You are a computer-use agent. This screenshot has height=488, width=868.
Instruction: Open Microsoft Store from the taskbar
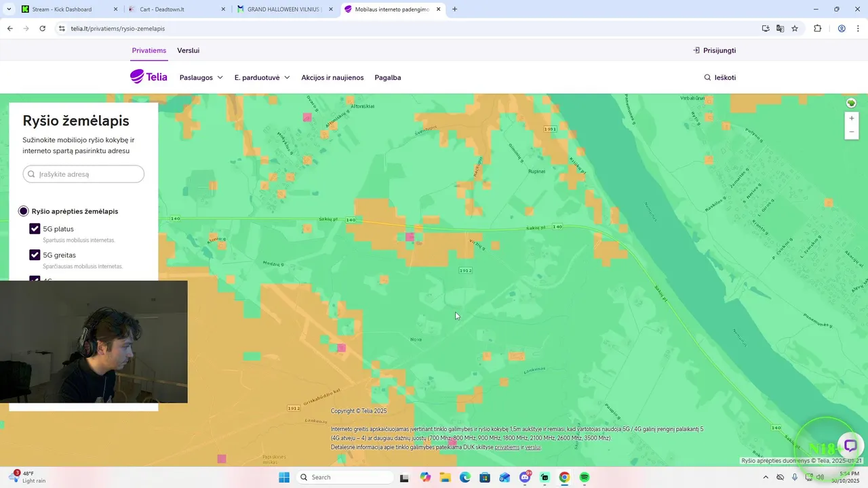(x=485, y=477)
